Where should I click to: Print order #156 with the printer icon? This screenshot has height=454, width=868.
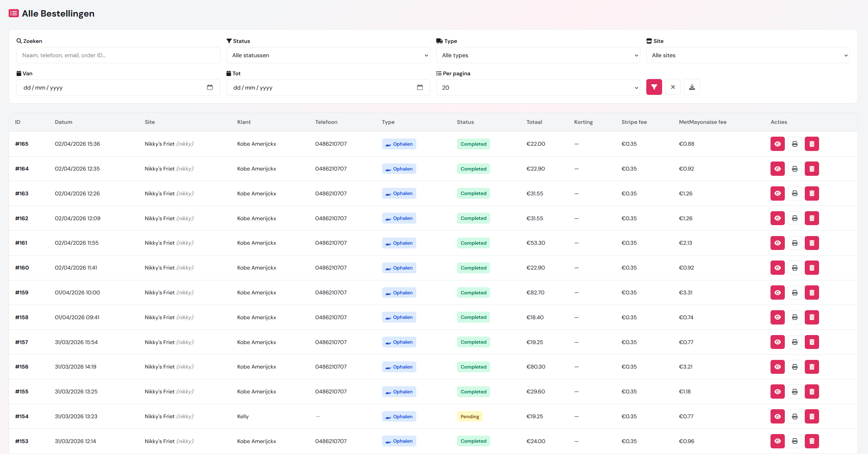click(795, 367)
